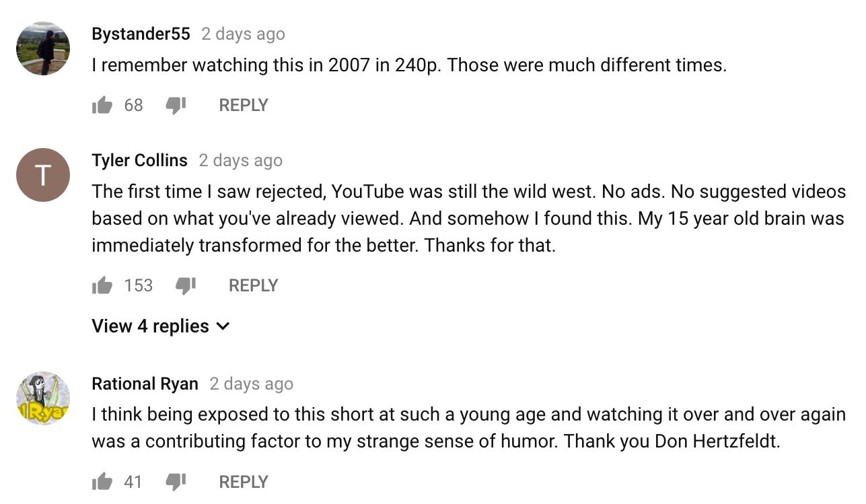Open Tyler Collins' round T avatar
Image resolution: width=866 pixels, height=504 pixels.
pyautogui.click(x=43, y=175)
